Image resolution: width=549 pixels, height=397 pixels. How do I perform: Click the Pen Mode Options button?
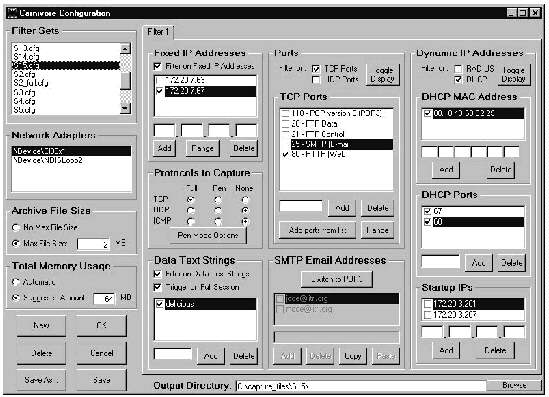click(208, 235)
